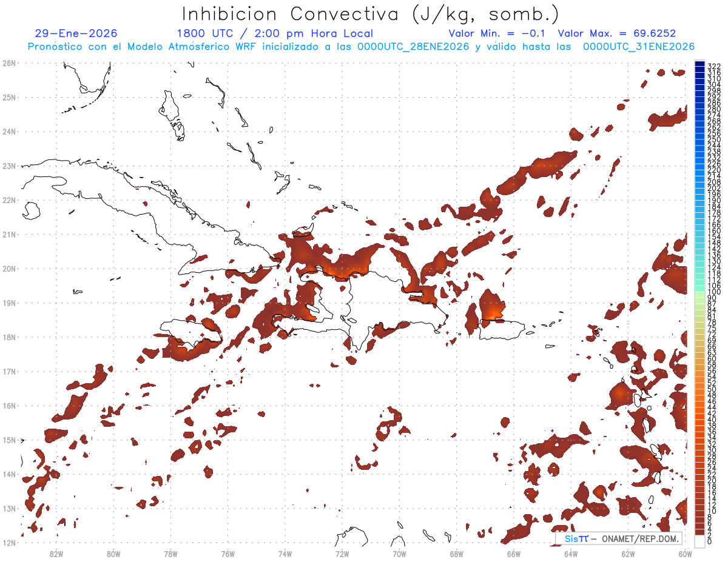Click the 15N latitude label
This screenshot has width=728, height=562.
9,440
